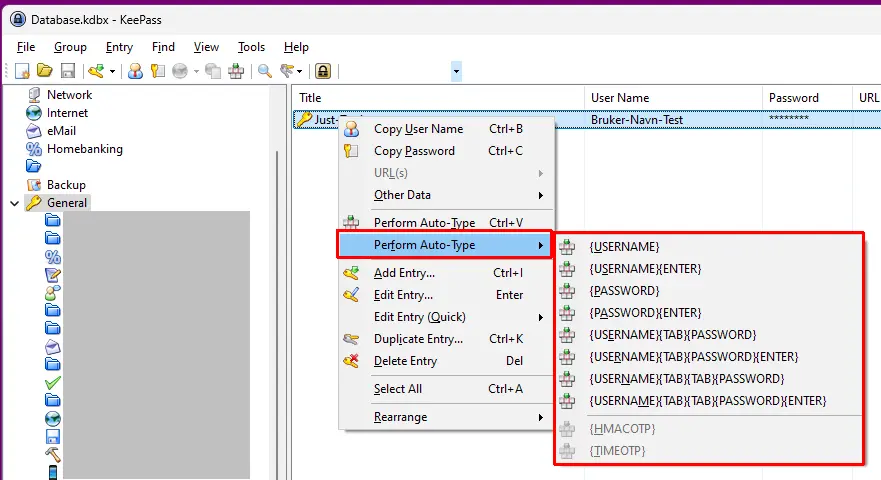
Task: Select the {USERNAME} auto-type sequence
Action: tap(709, 247)
